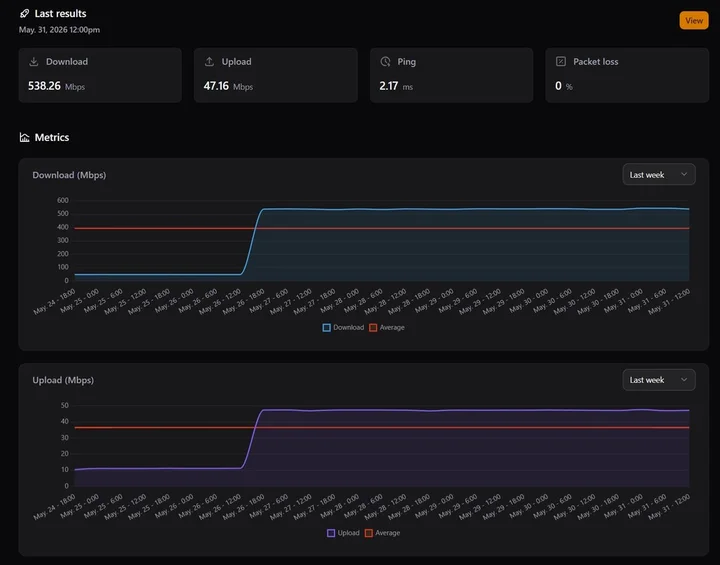Click the blue Download legend color box
The image size is (720, 565).
point(326,328)
